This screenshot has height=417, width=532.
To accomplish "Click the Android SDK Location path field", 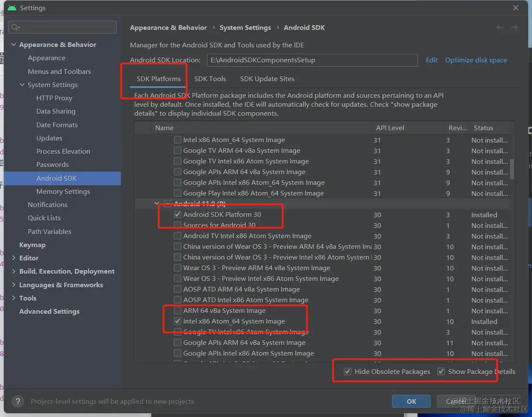I will coord(312,60).
